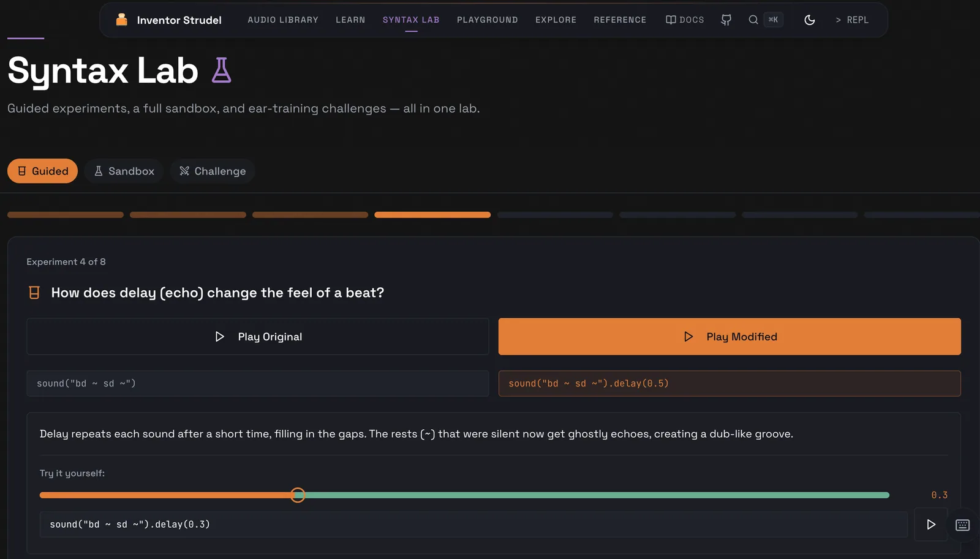Select the Syntax Lab nav item

pyautogui.click(x=411, y=20)
